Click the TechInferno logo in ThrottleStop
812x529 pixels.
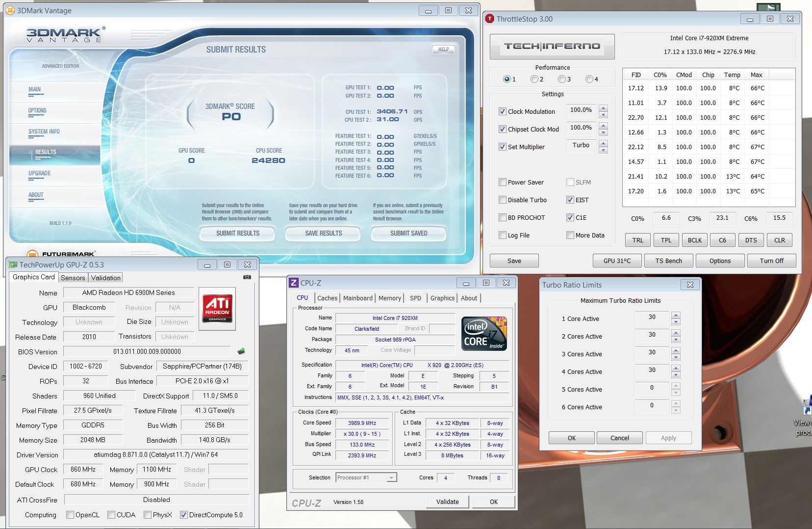(552, 46)
